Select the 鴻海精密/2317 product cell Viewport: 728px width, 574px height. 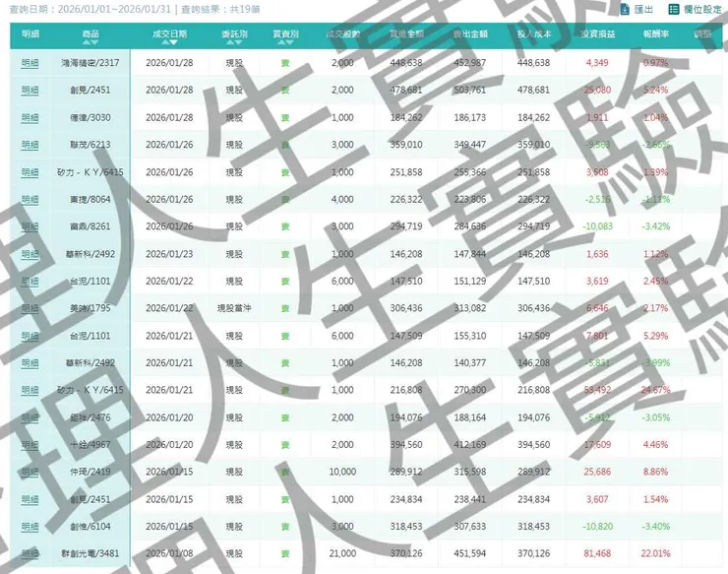[91, 63]
